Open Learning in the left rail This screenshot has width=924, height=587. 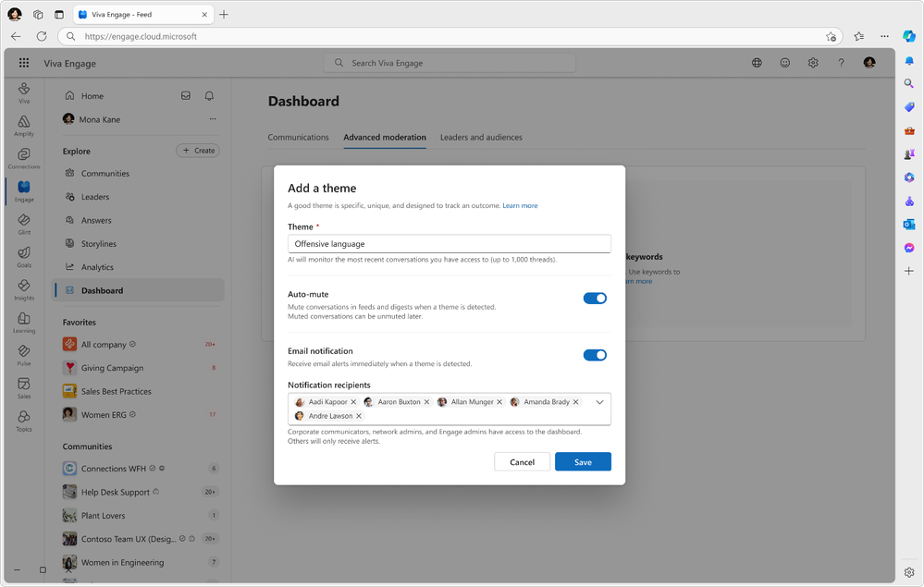(23, 324)
